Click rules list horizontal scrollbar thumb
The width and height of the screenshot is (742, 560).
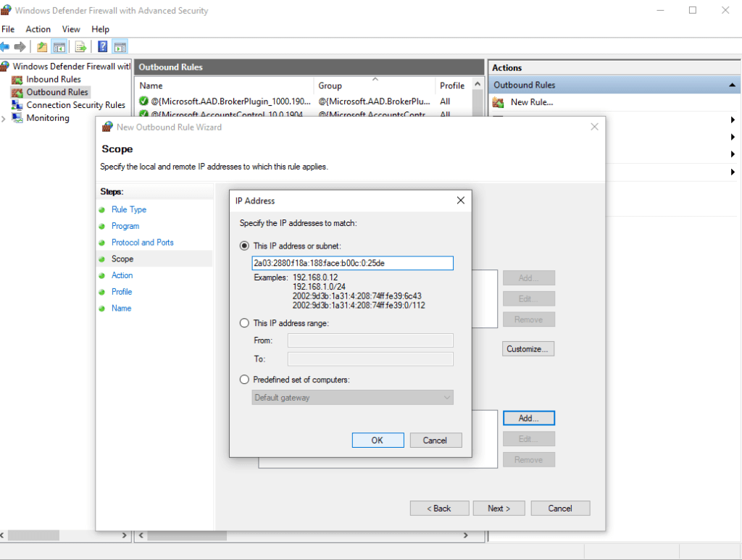click(187, 535)
